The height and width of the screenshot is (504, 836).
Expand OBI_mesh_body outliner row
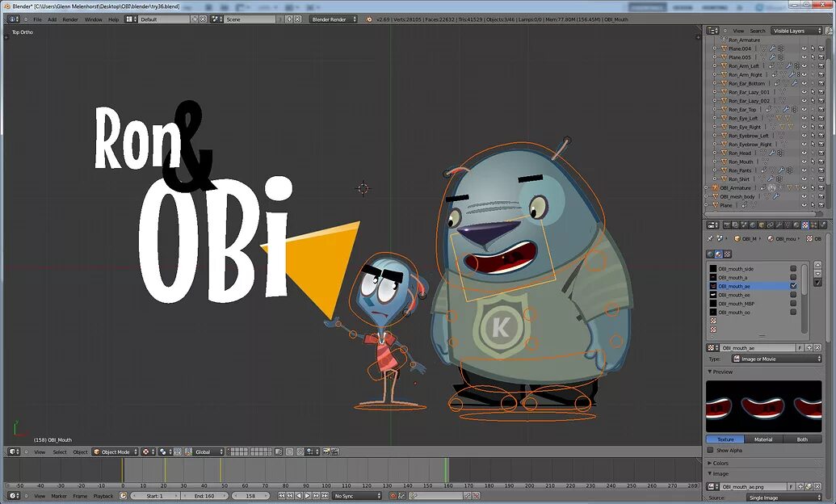tap(706, 196)
